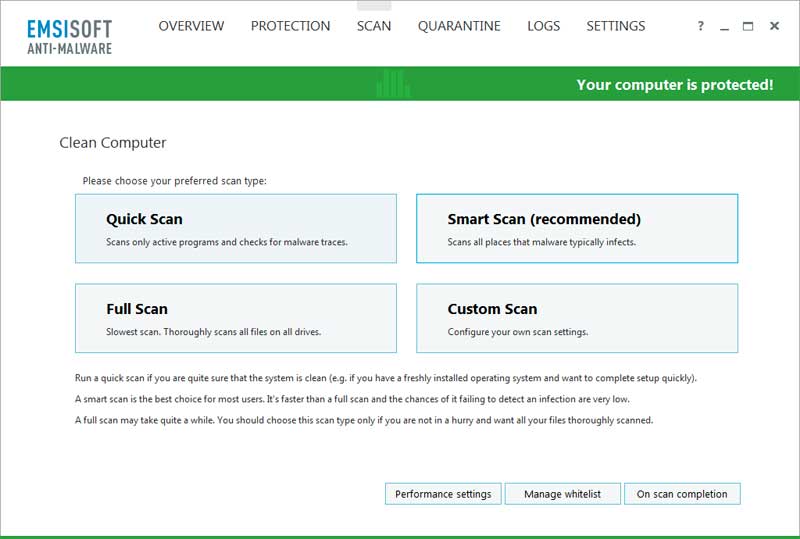800x539 pixels.
Task: Select Custom Scan to configure settings
Action: point(577,318)
